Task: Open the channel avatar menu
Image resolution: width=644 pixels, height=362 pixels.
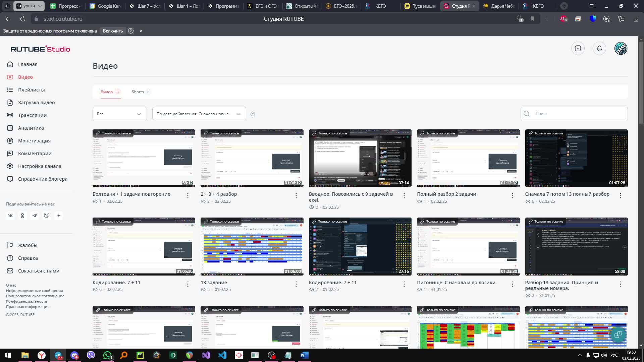Action: pyautogui.click(x=621, y=48)
